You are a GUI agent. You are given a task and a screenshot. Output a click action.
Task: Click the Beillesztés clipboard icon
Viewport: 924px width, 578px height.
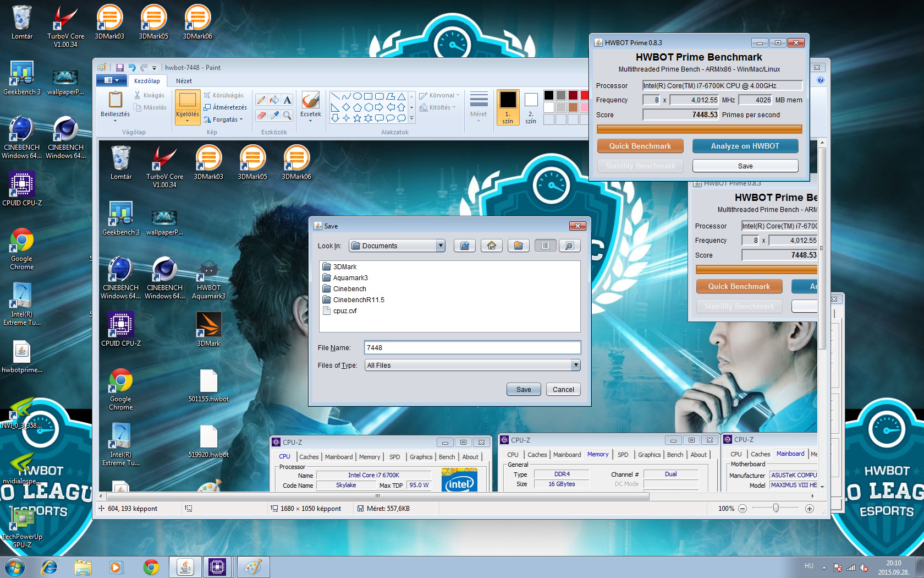(x=116, y=100)
